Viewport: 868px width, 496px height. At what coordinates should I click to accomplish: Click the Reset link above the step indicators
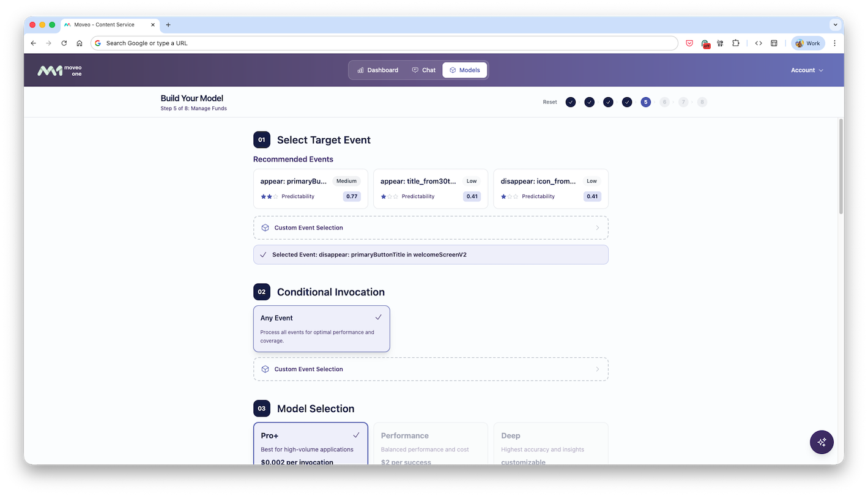(x=549, y=102)
